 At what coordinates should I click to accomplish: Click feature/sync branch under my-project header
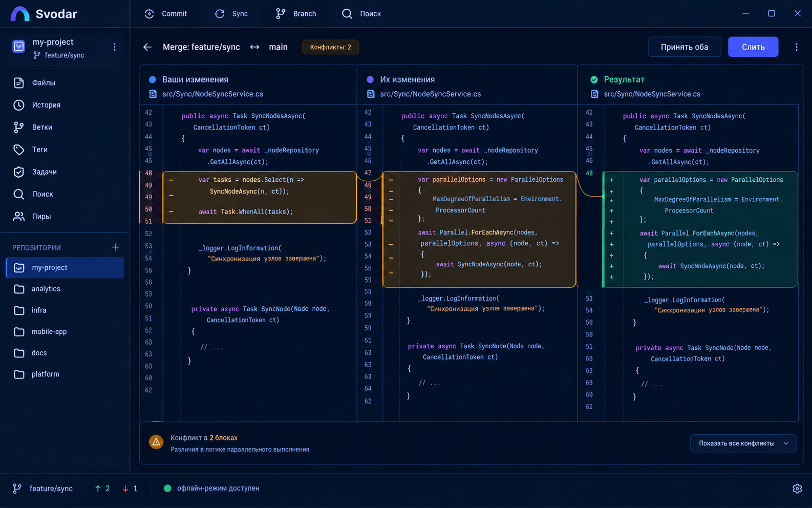click(x=59, y=55)
